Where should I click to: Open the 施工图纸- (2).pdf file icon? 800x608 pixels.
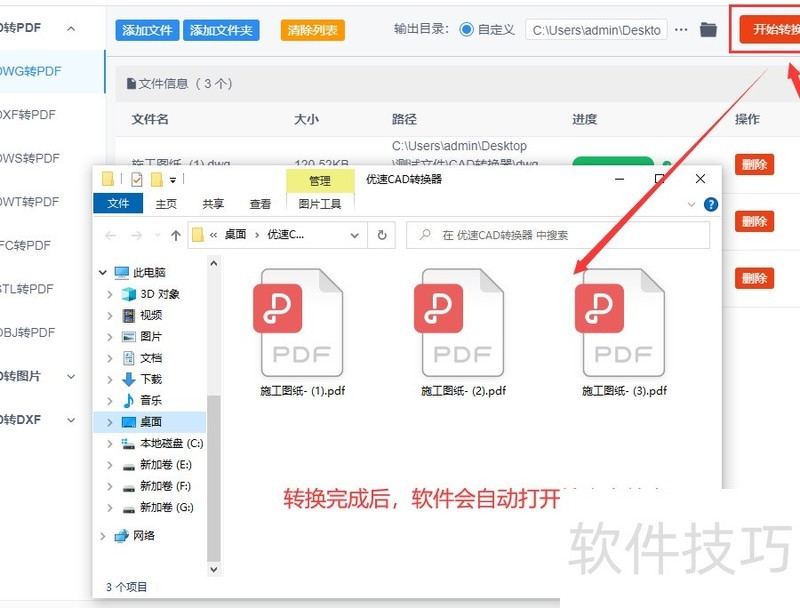pos(463,321)
